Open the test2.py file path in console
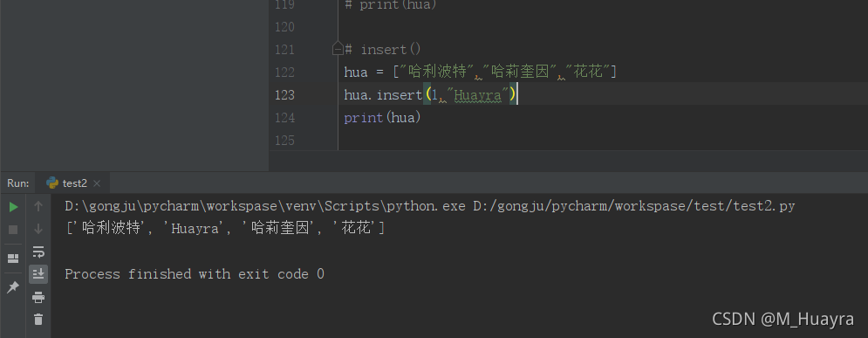The image size is (868, 338). [634, 206]
